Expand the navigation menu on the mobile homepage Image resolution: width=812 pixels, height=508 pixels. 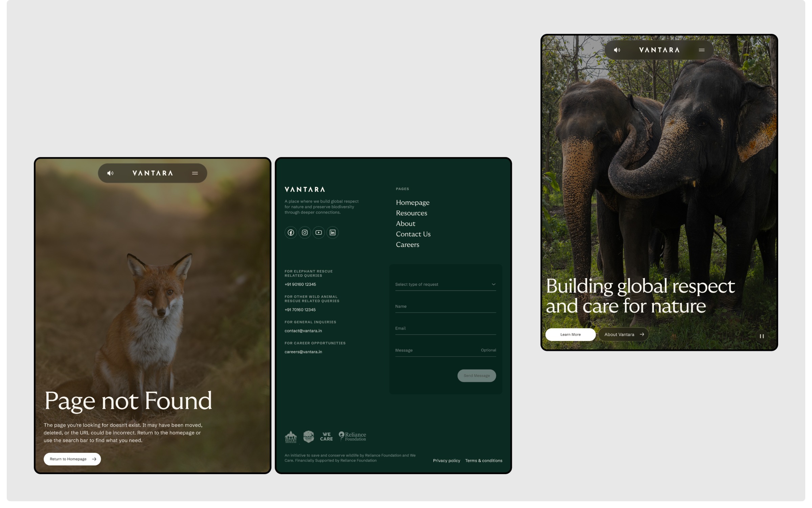pos(701,50)
